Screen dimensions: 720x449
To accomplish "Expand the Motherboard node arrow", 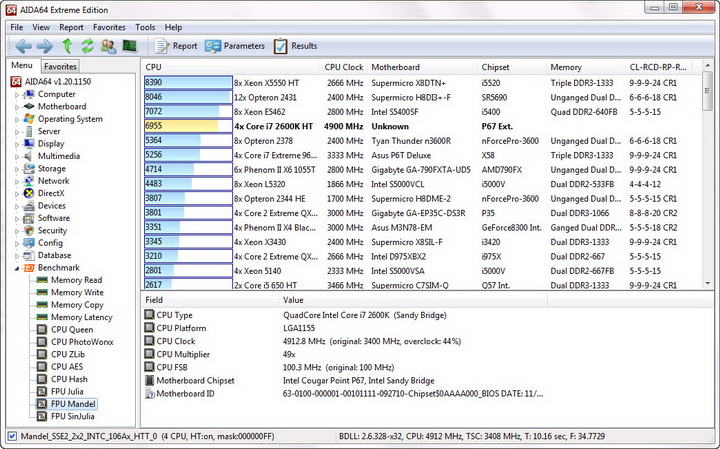I will pos(17,107).
